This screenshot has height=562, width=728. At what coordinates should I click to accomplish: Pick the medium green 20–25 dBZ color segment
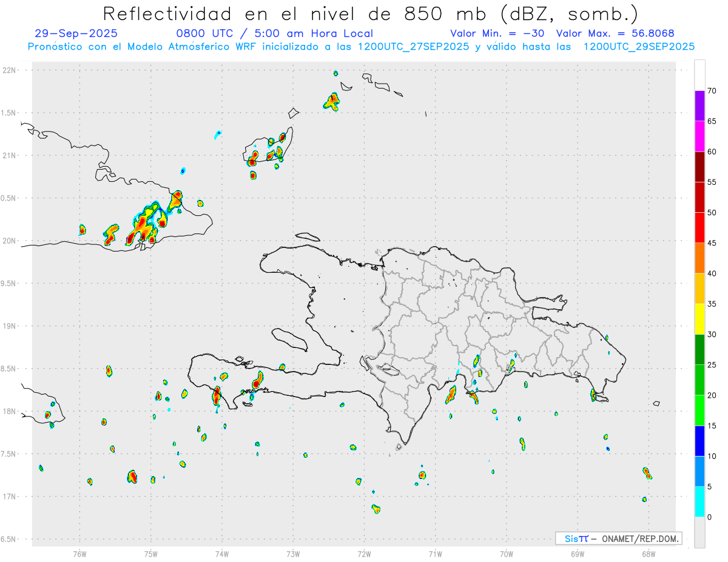coord(699,380)
